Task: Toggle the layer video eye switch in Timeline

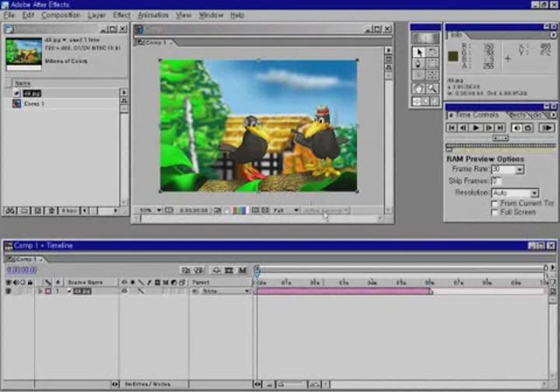Action: 9,292
